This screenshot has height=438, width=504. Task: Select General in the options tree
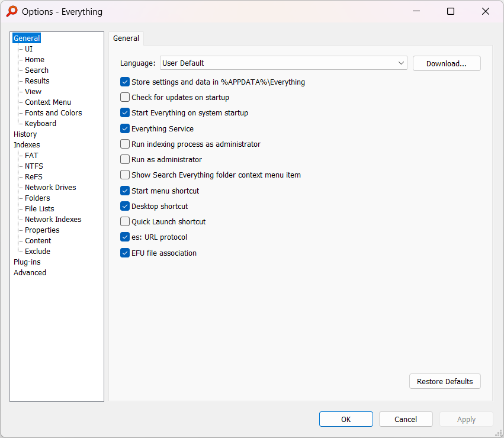tap(27, 38)
